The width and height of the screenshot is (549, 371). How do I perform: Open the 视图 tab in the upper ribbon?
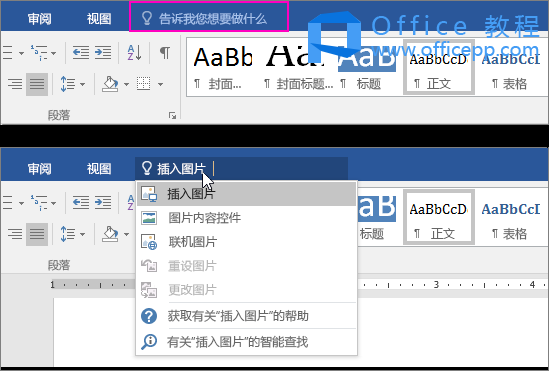point(99,19)
